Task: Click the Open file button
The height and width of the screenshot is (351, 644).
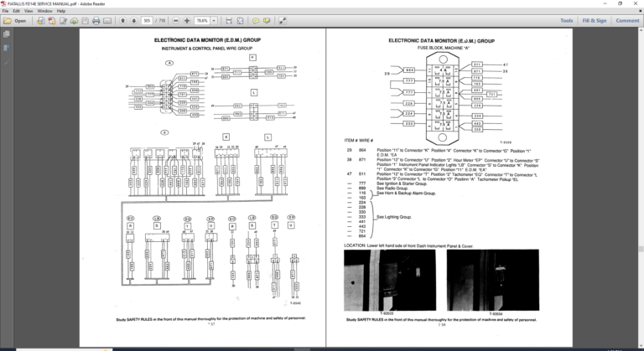Action: (16, 20)
